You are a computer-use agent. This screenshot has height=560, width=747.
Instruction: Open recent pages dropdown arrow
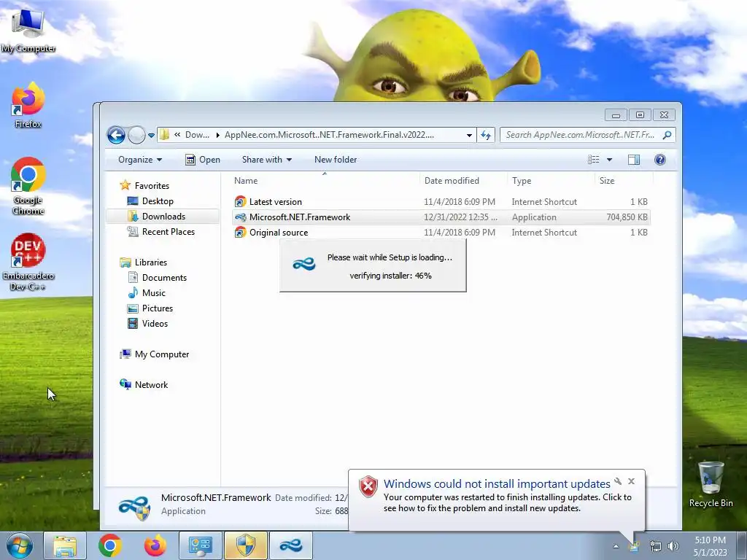(151, 135)
